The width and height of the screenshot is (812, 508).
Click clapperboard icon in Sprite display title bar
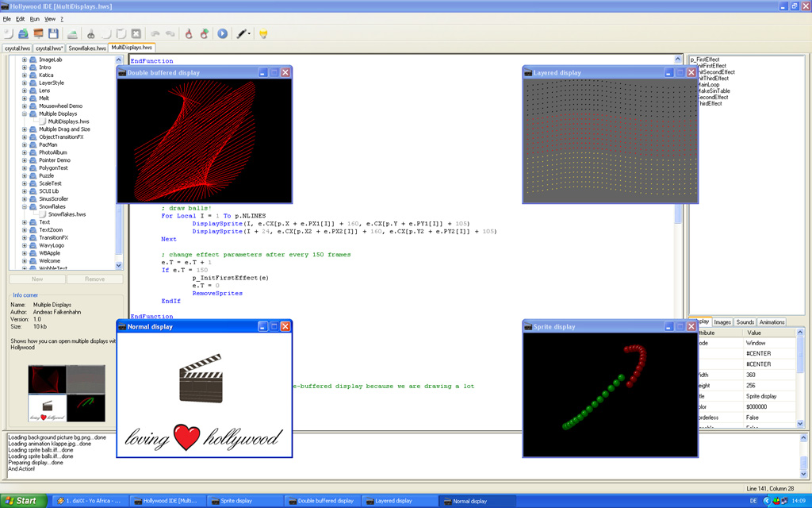coord(529,326)
